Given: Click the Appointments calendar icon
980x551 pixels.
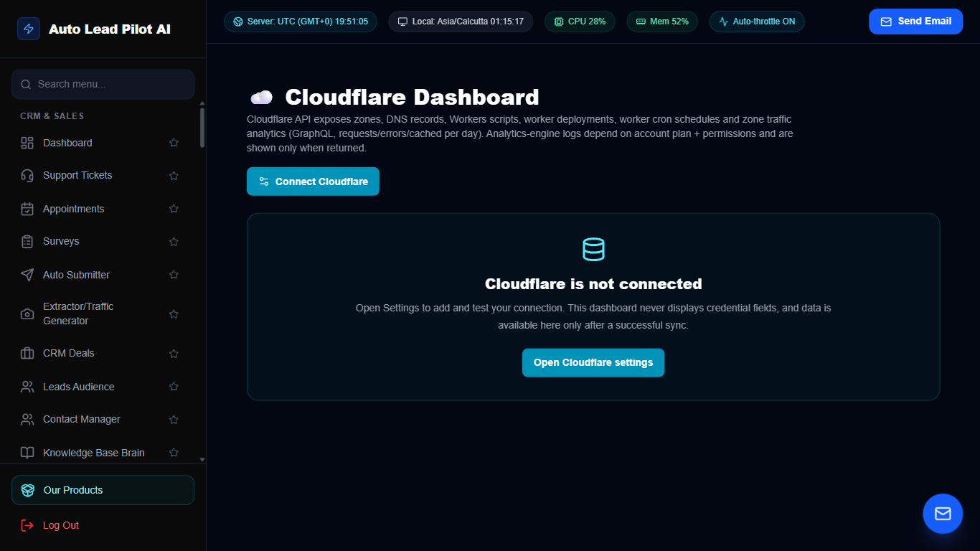Looking at the screenshot, I should click(x=27, y=209).
